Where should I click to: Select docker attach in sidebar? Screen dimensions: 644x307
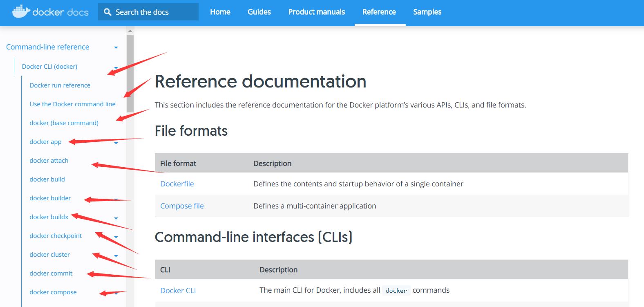click(49, 160)
